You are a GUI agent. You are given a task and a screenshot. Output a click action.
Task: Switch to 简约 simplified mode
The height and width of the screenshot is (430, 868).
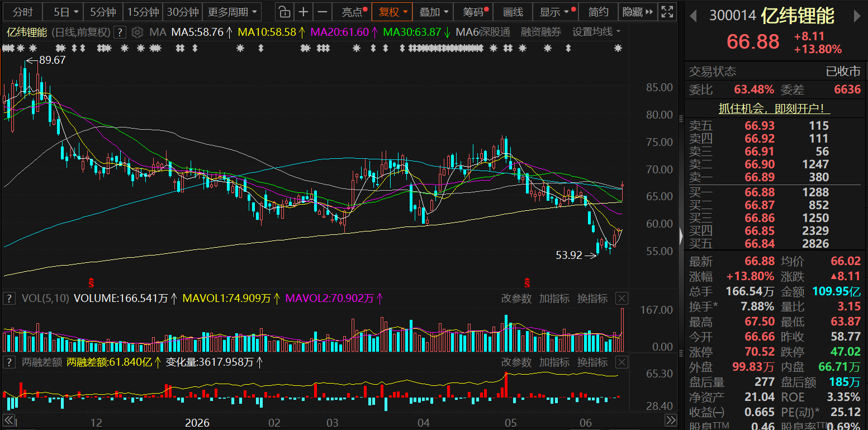click(599, 12)
